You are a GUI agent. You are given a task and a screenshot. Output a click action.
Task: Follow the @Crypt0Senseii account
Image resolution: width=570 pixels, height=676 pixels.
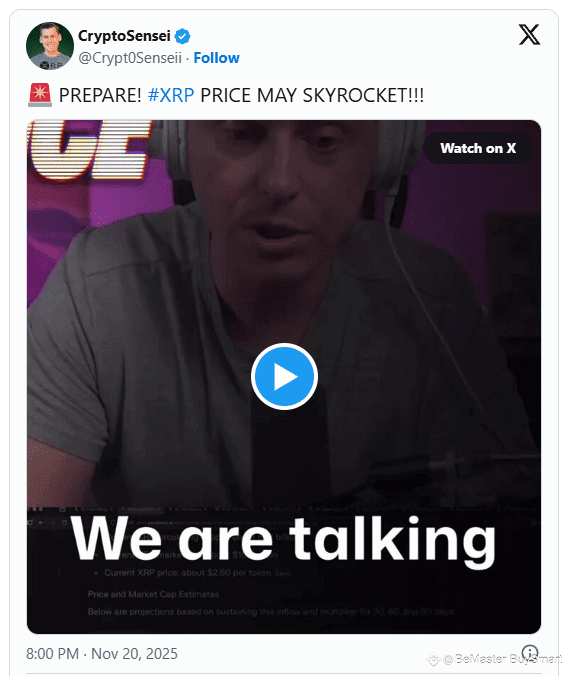click(216, 58)
